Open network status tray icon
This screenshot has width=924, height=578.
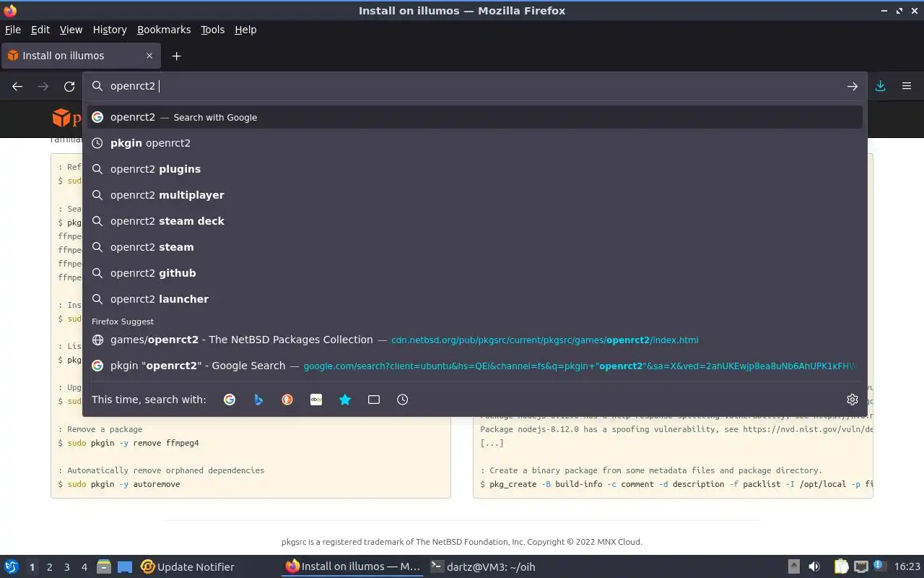[x=860, y=566]
